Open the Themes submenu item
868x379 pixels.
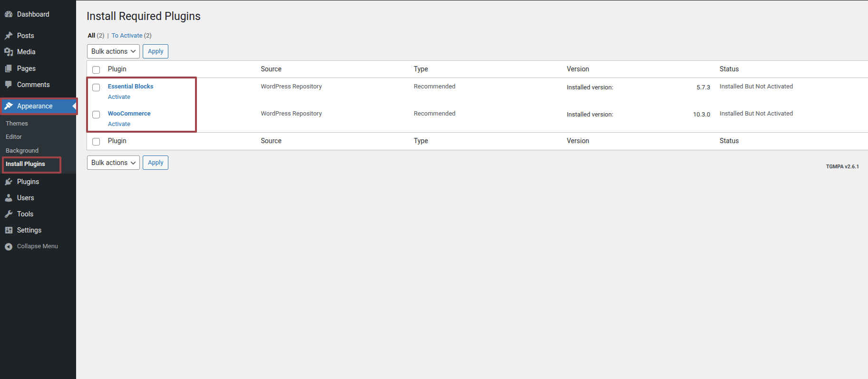pyautogui.click(x=17, y=123)
